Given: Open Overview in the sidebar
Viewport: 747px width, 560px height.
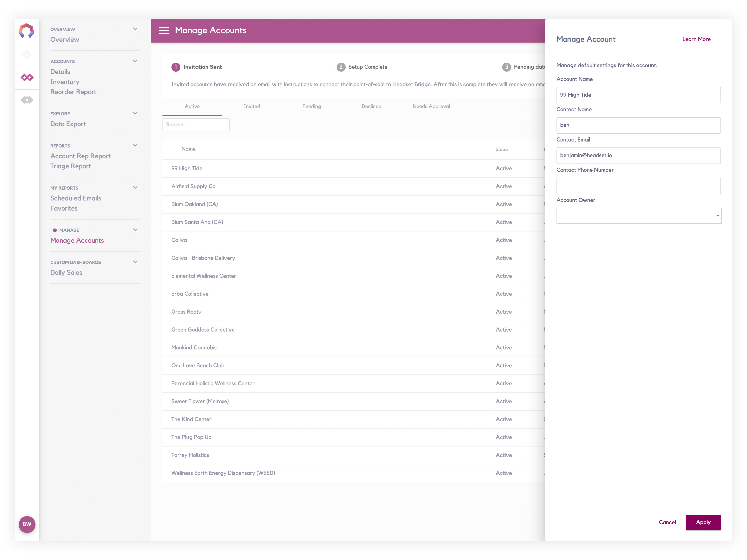Looking at the screenshot, I should 64,40.
